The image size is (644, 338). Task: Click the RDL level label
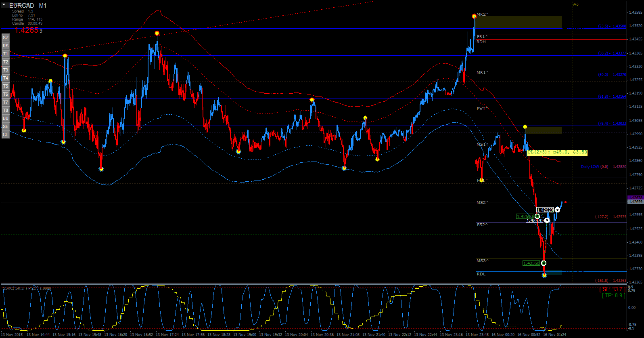point(481,274)
